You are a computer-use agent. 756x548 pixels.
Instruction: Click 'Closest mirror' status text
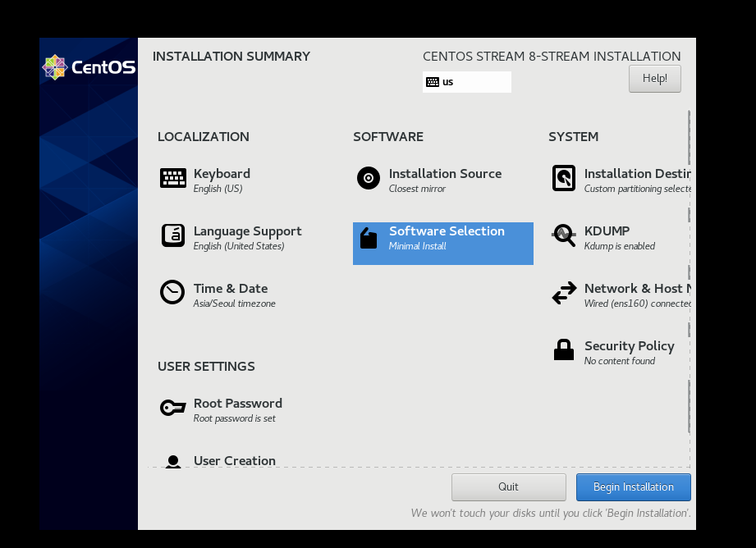tap(417, 189)
